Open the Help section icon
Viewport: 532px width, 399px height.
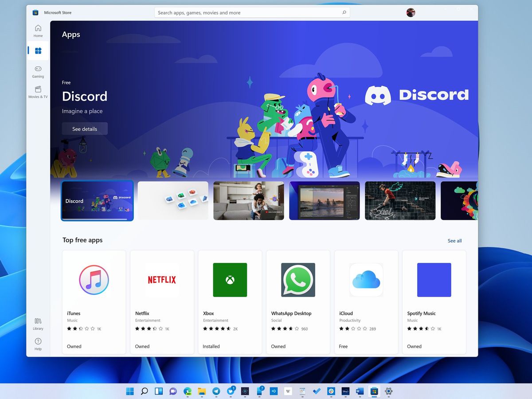point(38,344)
